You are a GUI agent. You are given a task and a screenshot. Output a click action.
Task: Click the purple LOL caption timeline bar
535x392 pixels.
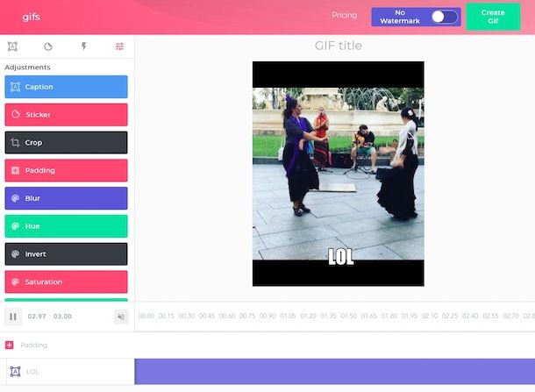point(335,372)
